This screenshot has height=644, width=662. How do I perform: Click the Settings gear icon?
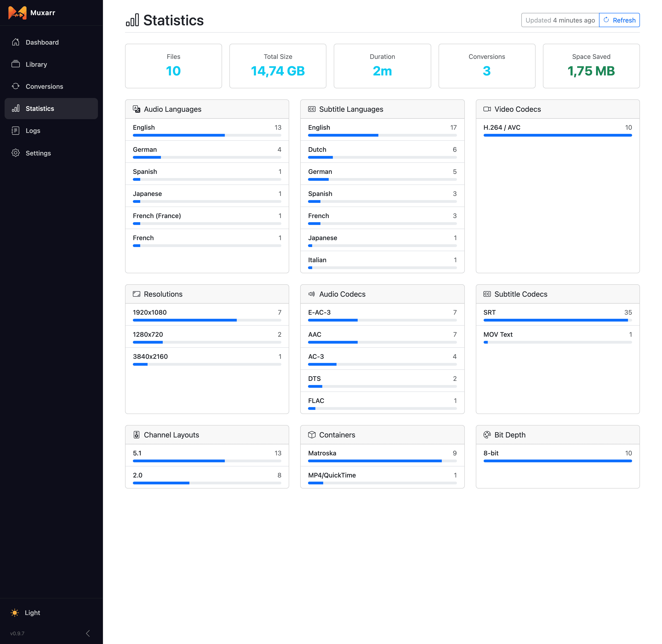coord(16,153)
